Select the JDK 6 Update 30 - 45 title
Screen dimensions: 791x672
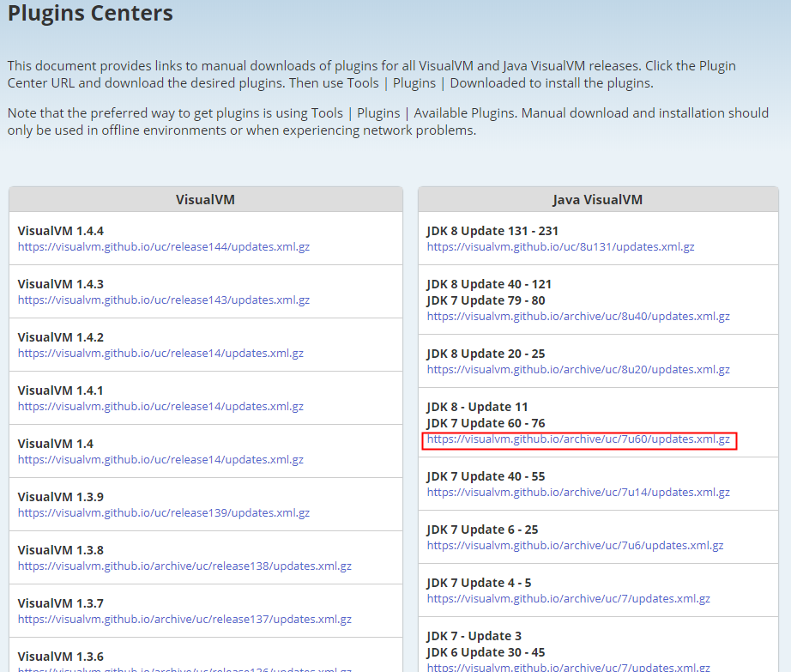(486, 652)
